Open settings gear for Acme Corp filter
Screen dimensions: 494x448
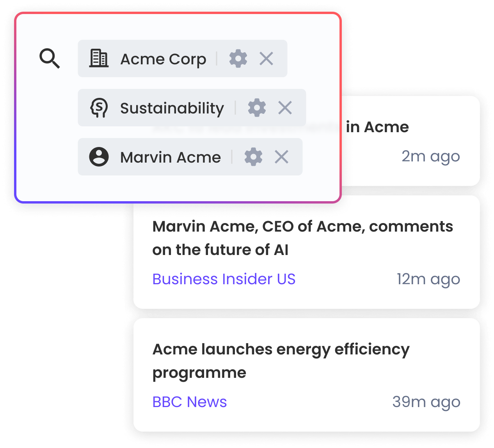coord(238,59)
